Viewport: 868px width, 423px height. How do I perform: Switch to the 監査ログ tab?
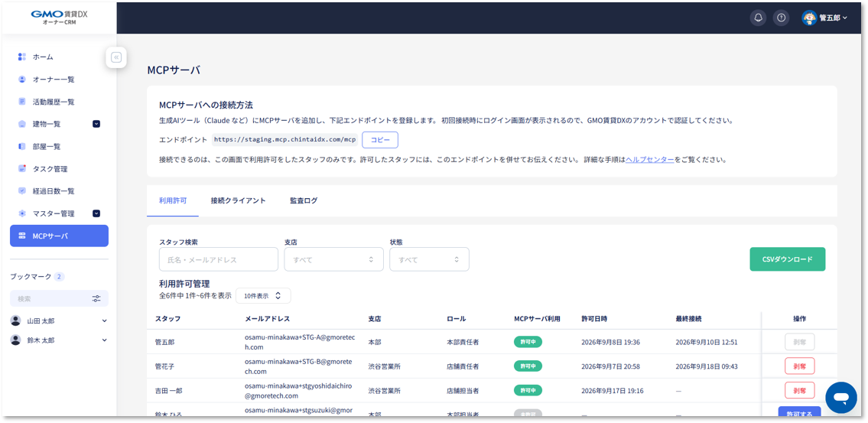pyautogui.click(x=304, y=200)
